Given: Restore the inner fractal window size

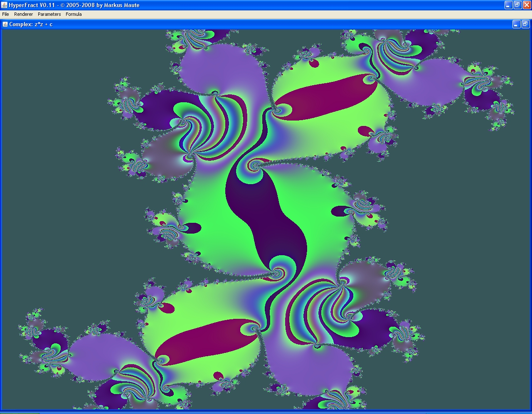Looking at the screenshot, I should (x=525, y=24).
